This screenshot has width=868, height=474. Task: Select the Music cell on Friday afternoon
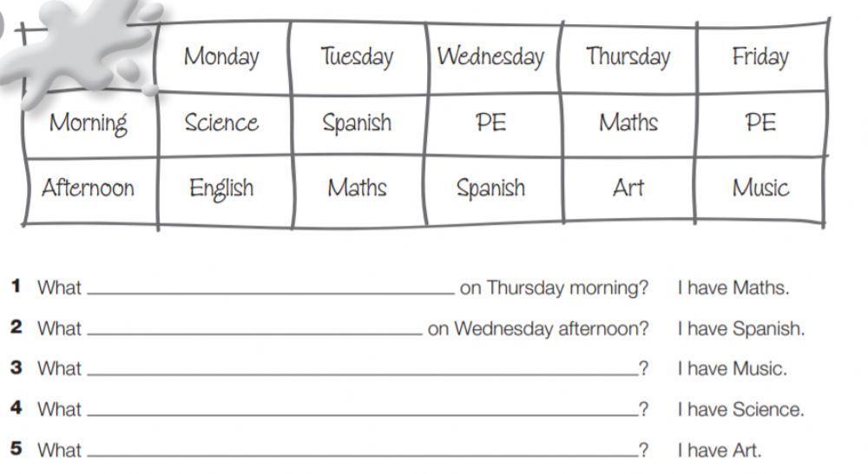(x=760, y=188)
